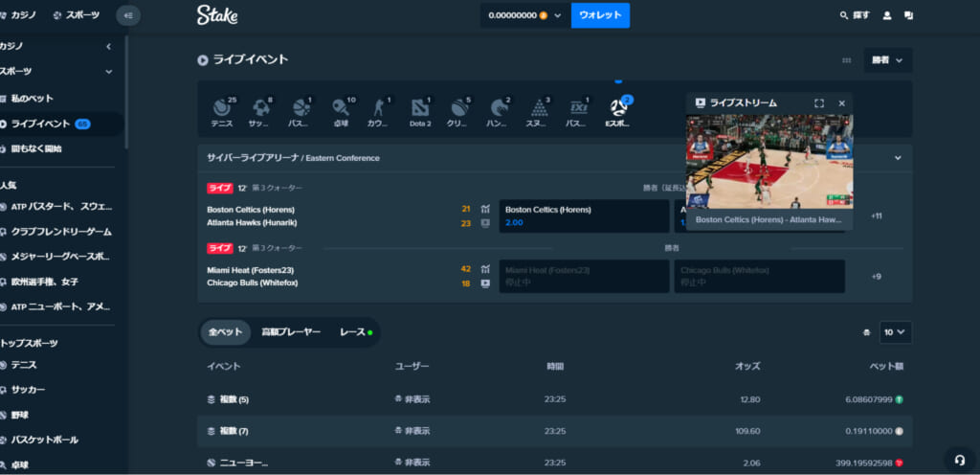This screenshot has height=475, width=980.
Task: Open search (探す) in the header
Action: pos(855,15)
